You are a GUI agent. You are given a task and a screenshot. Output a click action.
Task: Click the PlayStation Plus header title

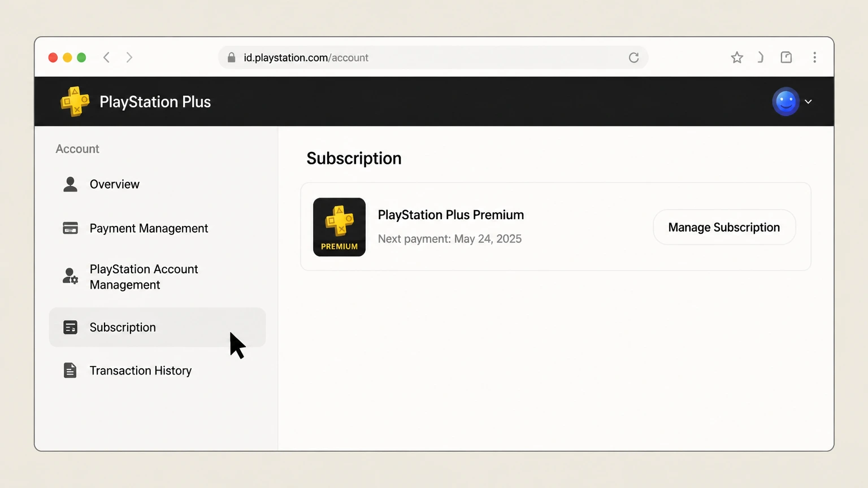coord(155,102)
